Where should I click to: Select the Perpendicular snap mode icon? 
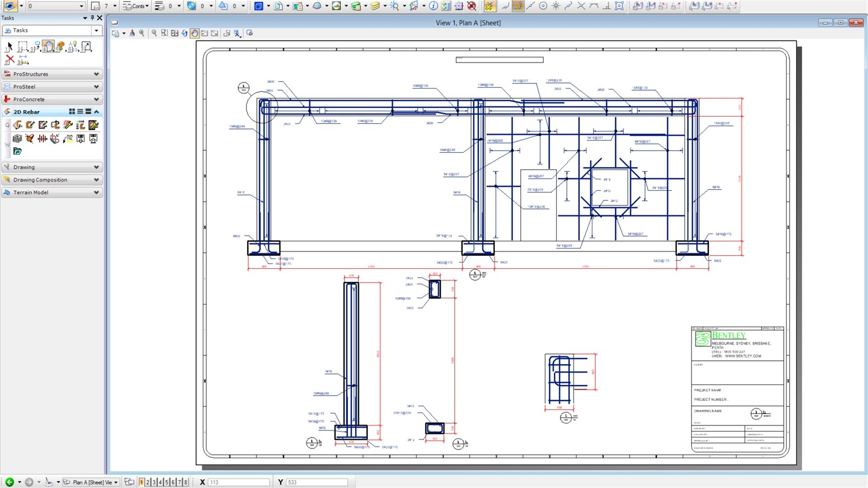[x=606, y=6]
